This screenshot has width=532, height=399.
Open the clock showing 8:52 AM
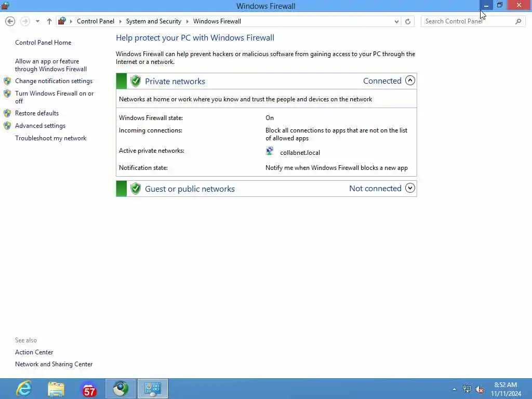coord(506,389)
